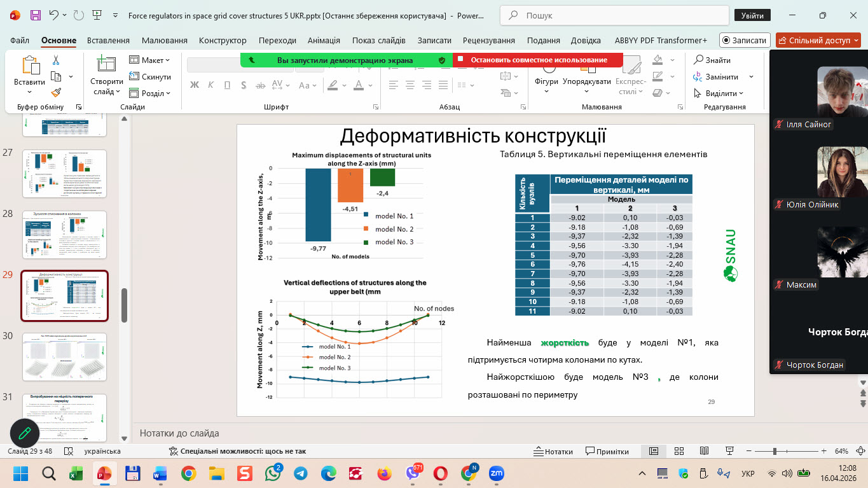Open the Zoom app in taskbar
This screenshot has height=488, width=868.
click(496, 473)
